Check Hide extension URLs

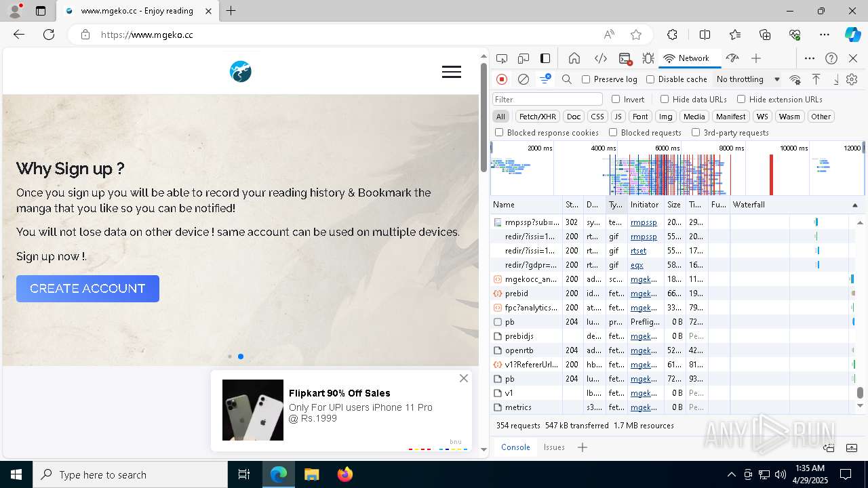pos(741,99)
